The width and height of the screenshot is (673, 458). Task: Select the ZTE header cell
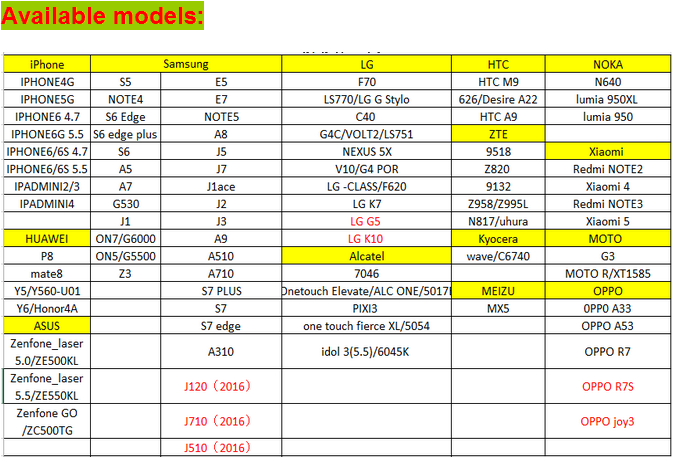coord(498,134)
